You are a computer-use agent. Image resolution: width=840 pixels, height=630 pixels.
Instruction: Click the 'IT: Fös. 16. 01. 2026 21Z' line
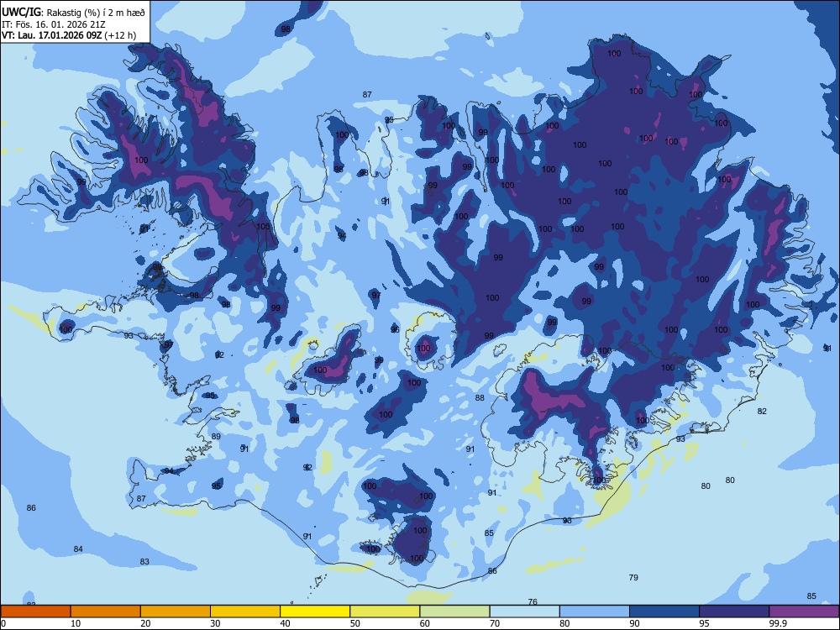(54, 24)
